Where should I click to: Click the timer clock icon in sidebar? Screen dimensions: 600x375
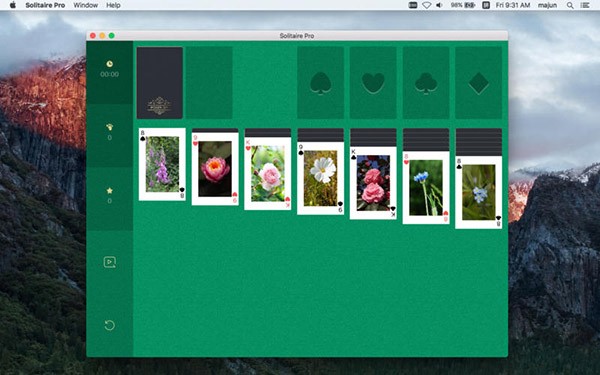point(109,64)
